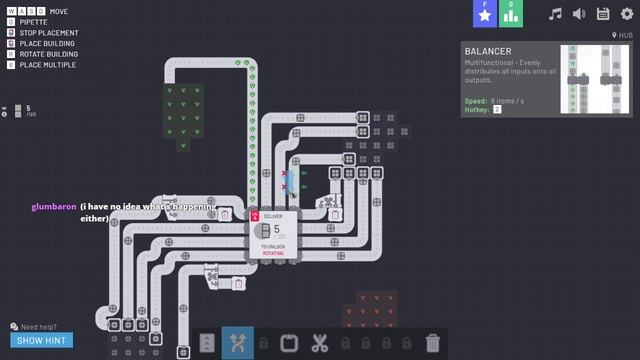Click the Speed: 8 items / s text
This screenshot has height=360, width=640.
[x=494, y=101]
